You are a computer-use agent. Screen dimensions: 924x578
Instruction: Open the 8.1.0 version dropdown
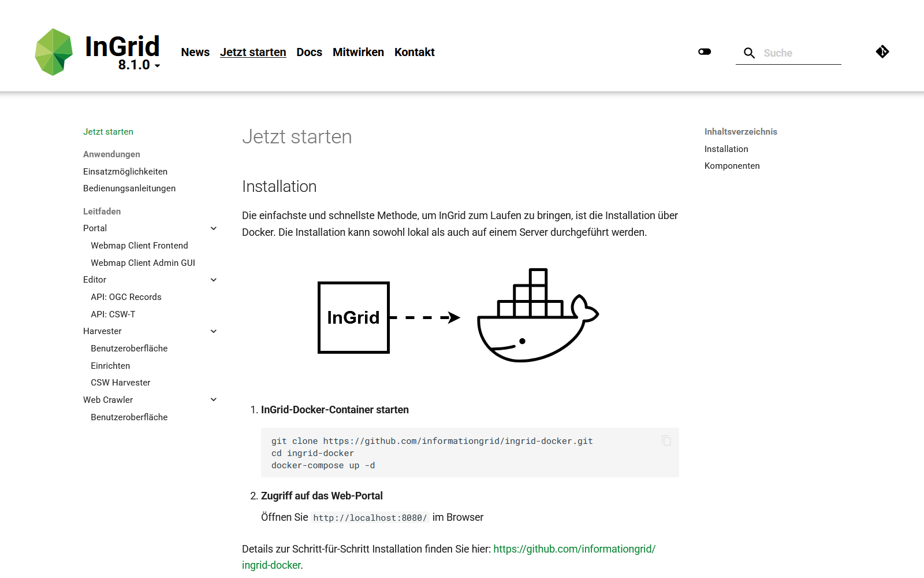point(139,65)
